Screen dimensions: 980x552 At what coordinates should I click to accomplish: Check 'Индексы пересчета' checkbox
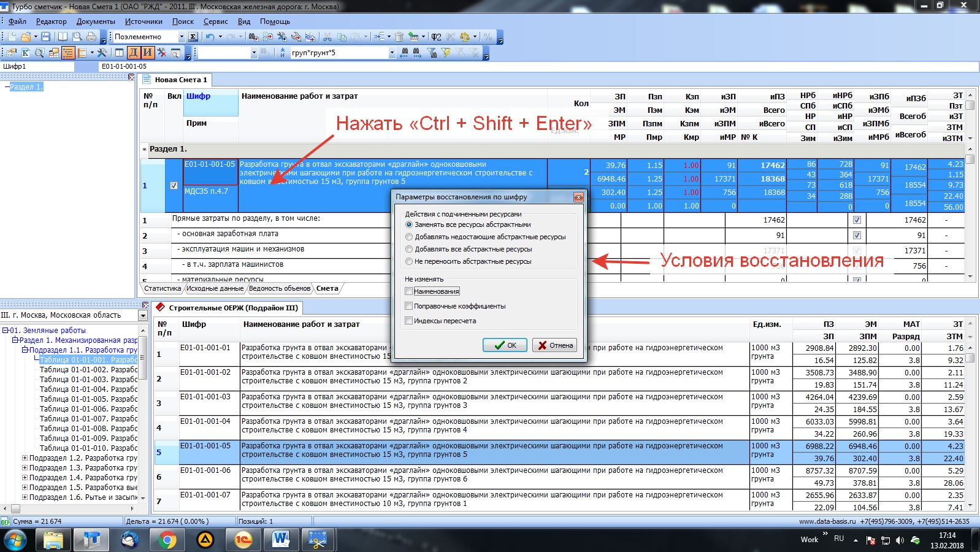[x=408, y=321]
